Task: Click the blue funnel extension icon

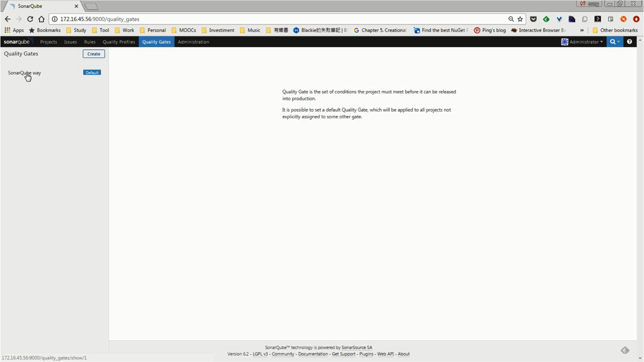Action: (x=559, y=19)
